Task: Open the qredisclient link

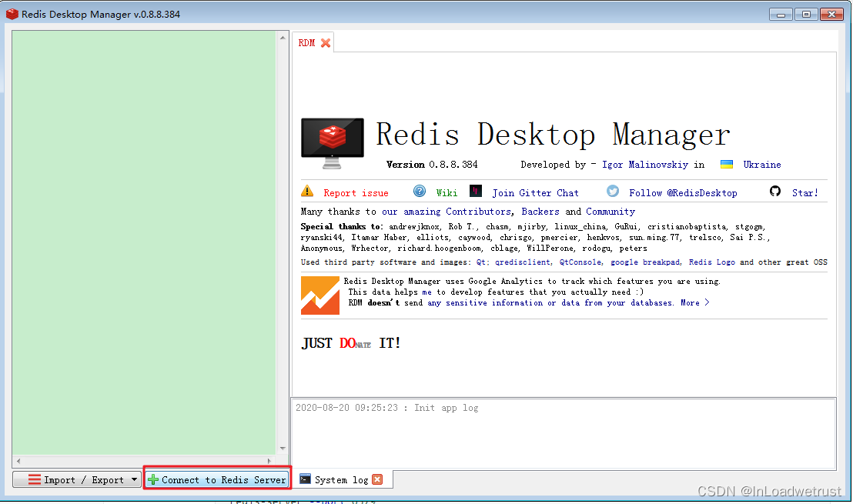Action: coord(522,262)
